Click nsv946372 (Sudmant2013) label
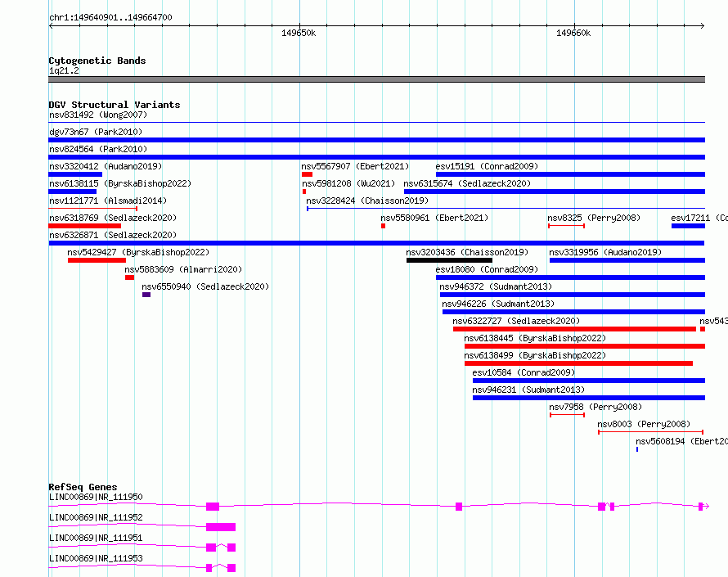 (x=496, y=286)
